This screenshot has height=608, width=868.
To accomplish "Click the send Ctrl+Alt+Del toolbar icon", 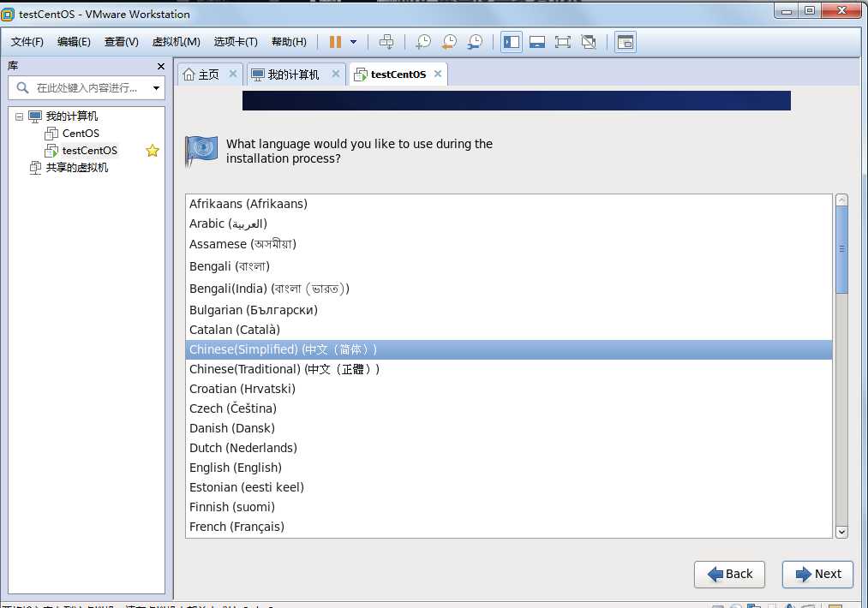I will 386,42.
